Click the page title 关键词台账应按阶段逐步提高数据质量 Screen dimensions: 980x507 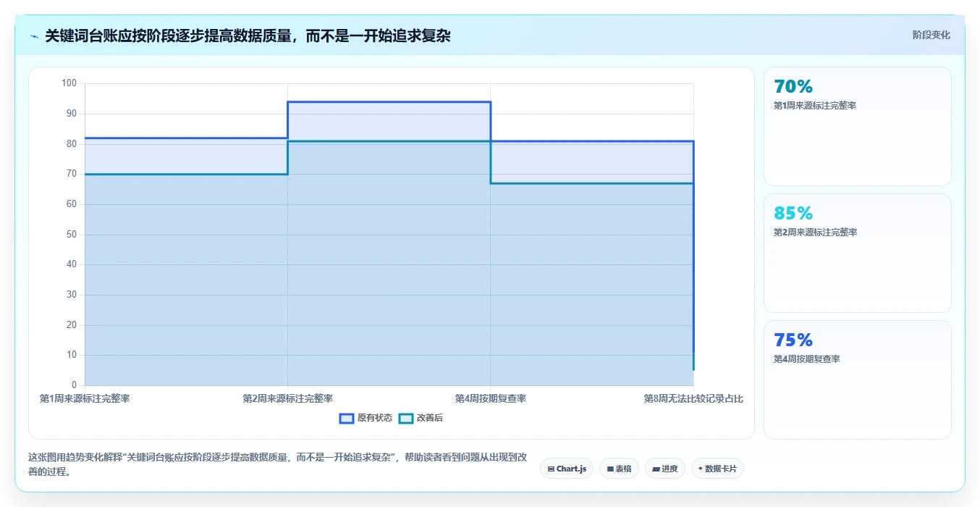click(248, 35)
